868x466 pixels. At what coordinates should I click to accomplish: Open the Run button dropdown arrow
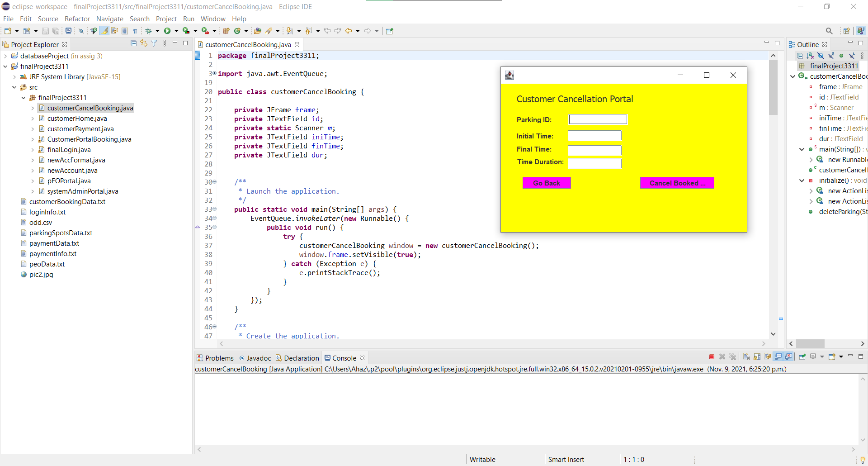click(x=176, y=31)
